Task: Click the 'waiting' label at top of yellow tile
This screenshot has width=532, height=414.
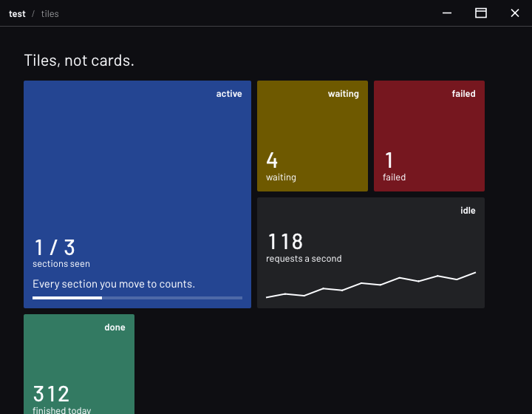Action: (x=344, y=94)
